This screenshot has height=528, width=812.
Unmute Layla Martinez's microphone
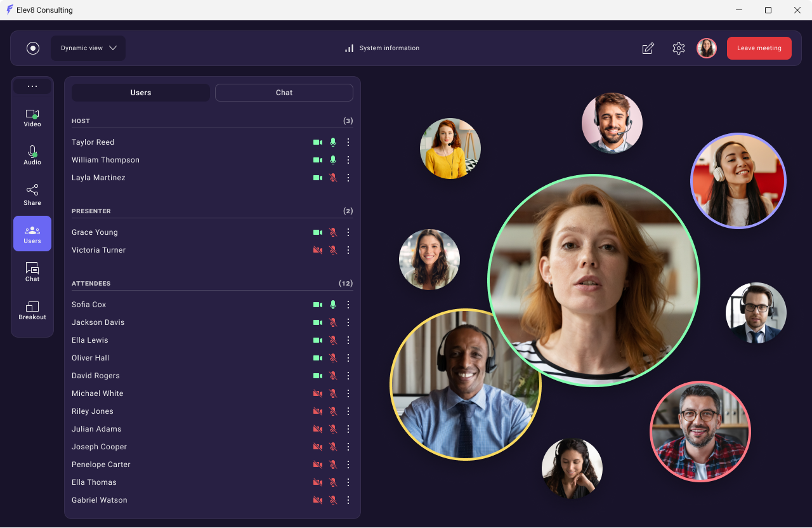[x=333, y=178]
